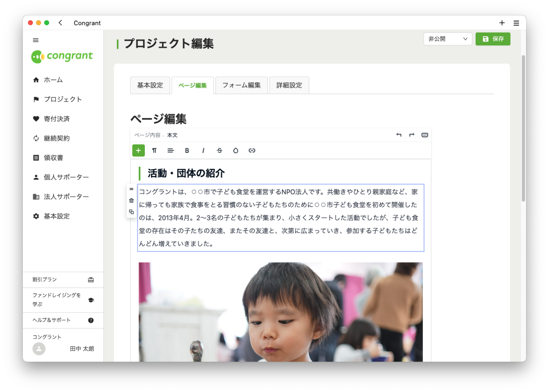Open プロジェクト in the sidebar

[x=63, y=99]
